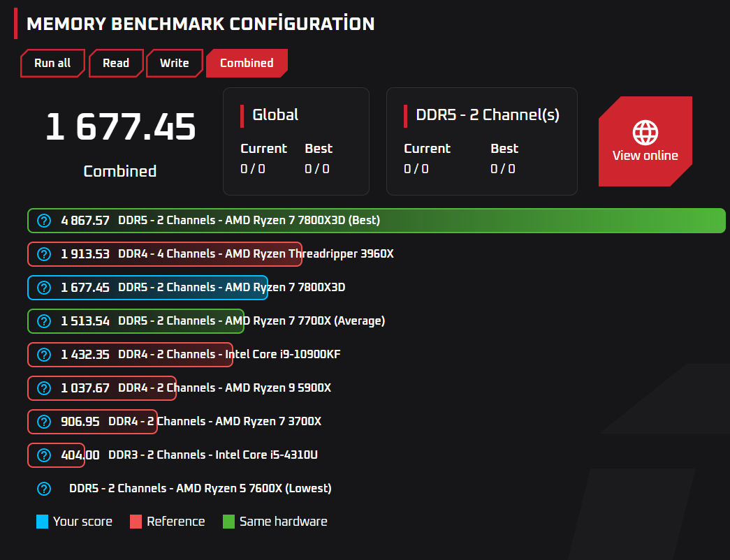Click the Run all benchmark button

pyautogui.click(x=52, y=64)
